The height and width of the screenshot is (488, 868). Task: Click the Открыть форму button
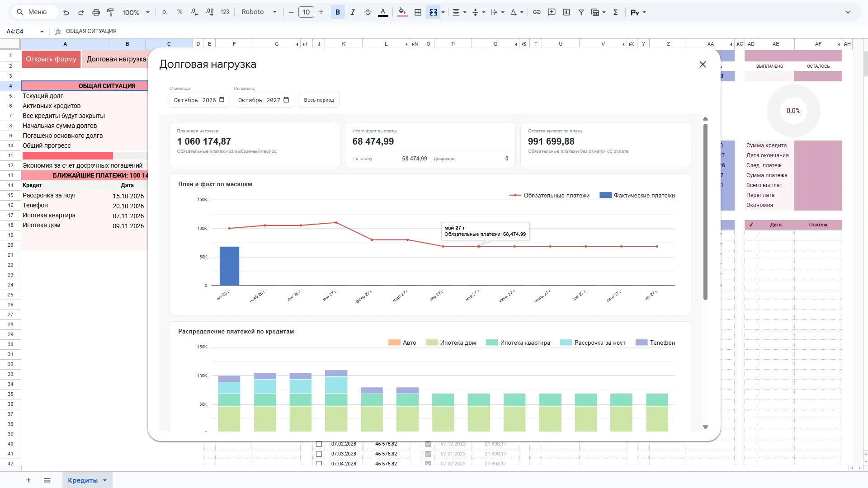pyautogui.click(x=51, y=59)
